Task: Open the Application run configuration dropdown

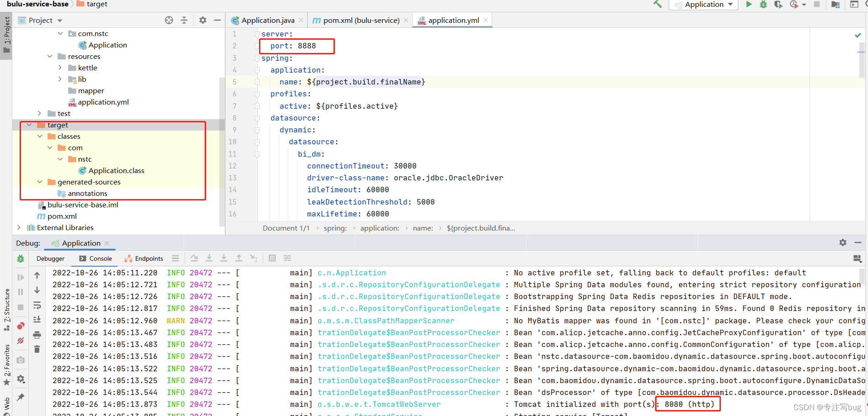Action: coord(703,5)
